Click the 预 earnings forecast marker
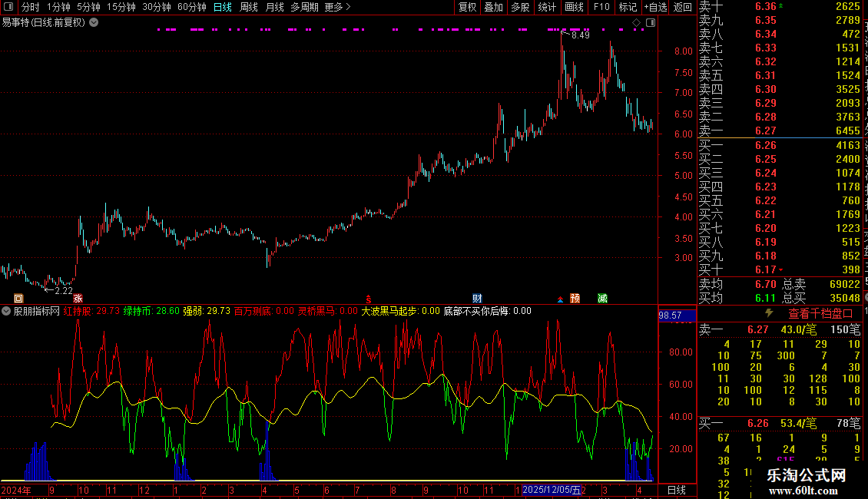 pyautogui.click(x=575, y=298)
